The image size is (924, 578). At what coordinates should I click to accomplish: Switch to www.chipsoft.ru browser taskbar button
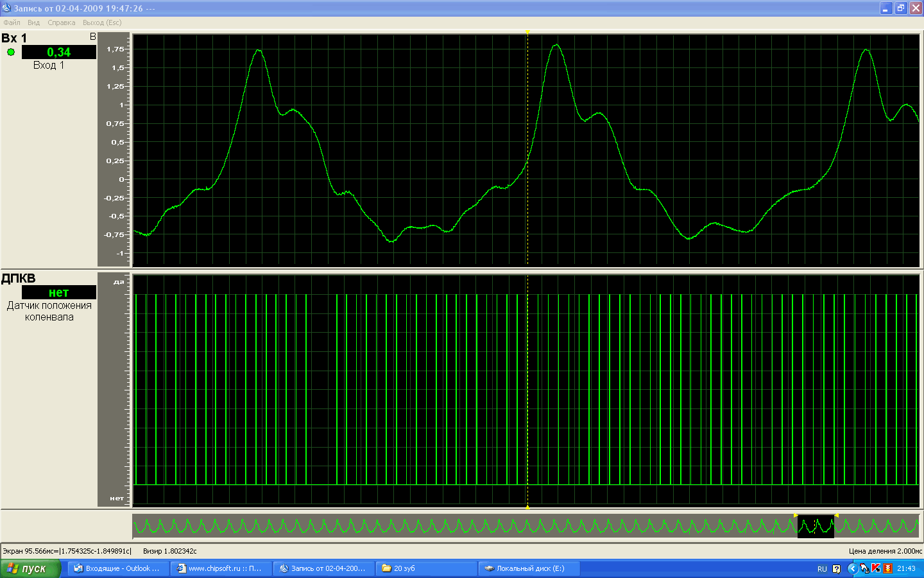pyautogui.click(x=221, y=568)
